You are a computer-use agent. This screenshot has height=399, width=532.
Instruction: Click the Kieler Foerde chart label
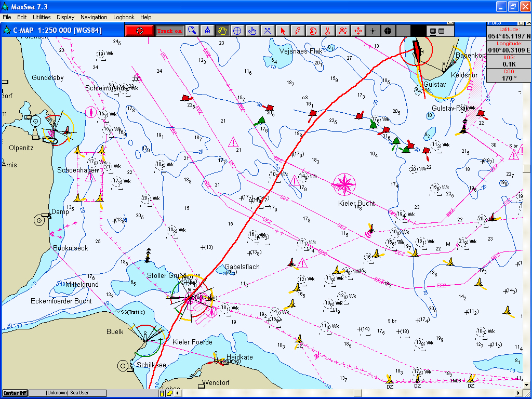point(192,342)
